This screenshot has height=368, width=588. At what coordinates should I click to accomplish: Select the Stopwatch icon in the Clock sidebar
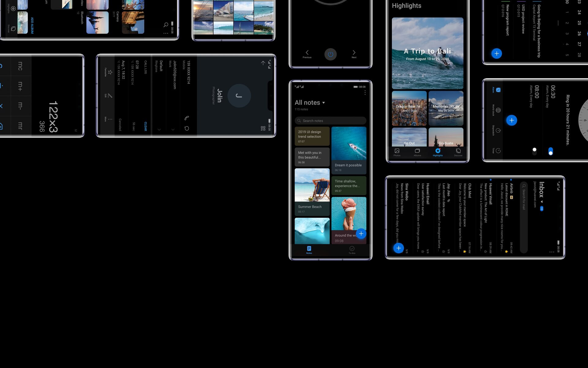tap(499, 130)
